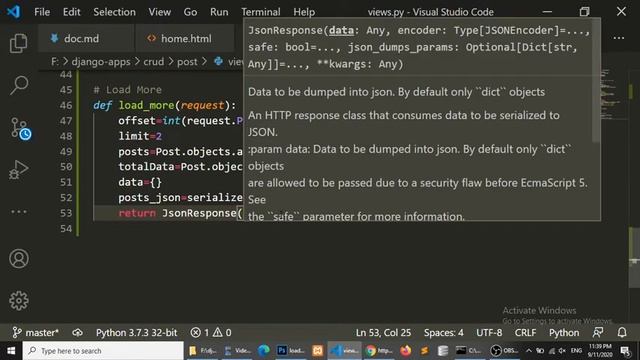Image resolution: width=640 pixels, height=360 pixels.
Task: Open Windows Action Center
Action: pyautogui.click(x=625, y=351)
